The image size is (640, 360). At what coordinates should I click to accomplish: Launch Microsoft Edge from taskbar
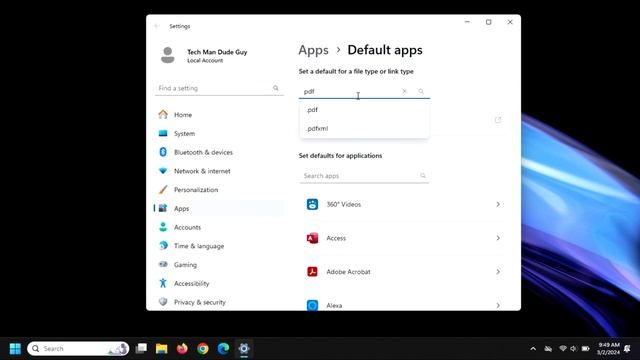pos(223,349)
